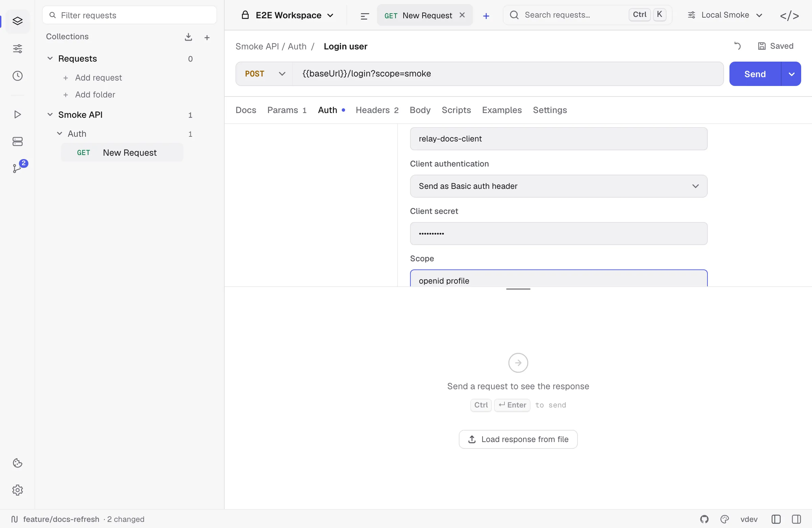Toggle the left sidebar panel icon
This screenshot has width=812, height=528.
(x=776, y=519)
